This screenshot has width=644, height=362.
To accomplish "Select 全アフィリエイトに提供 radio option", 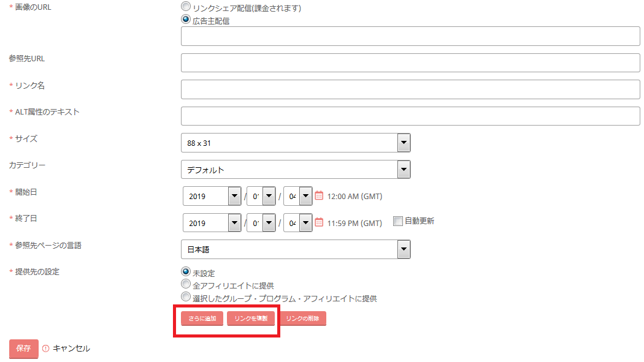I will pyautogui.click(x=186, y=284).
